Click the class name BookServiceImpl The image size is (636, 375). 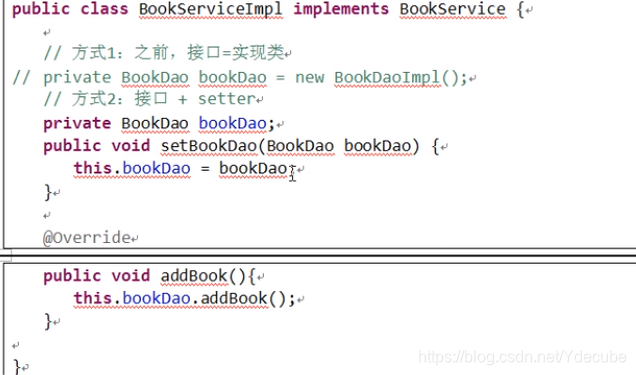tap(211, 10)
